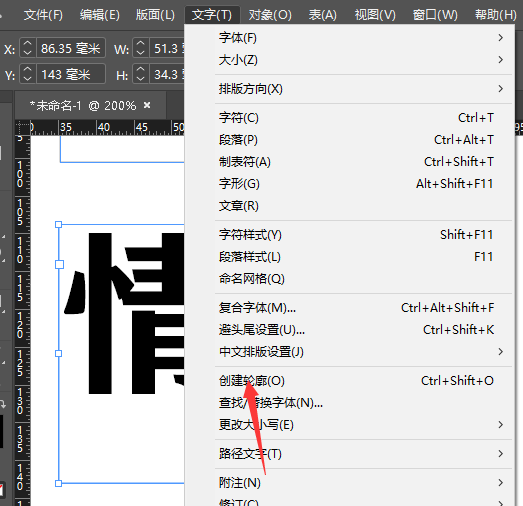
Task: Click the H height value field
Action: pos(167,74)
